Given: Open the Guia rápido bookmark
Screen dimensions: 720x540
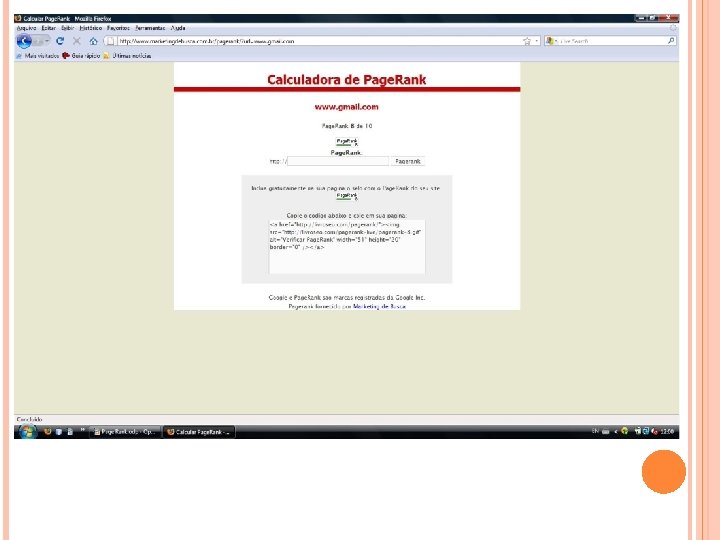Looking at the screenshot, I should coord(81,56).
